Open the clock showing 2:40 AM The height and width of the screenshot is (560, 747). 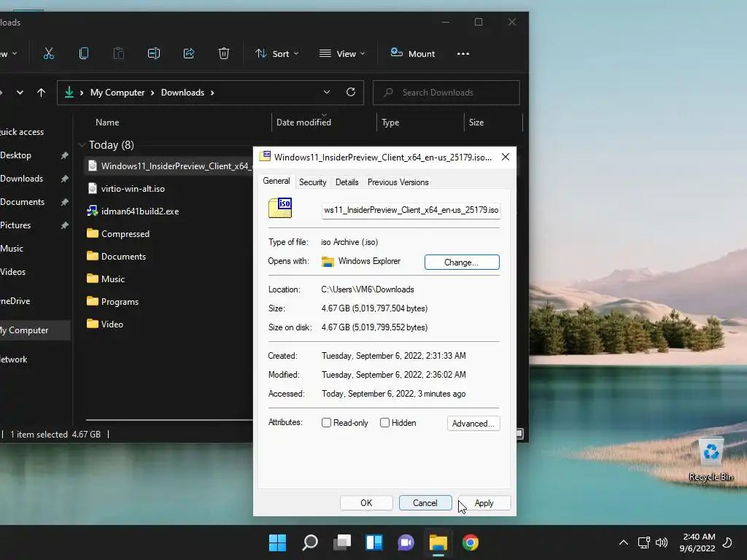697,542
